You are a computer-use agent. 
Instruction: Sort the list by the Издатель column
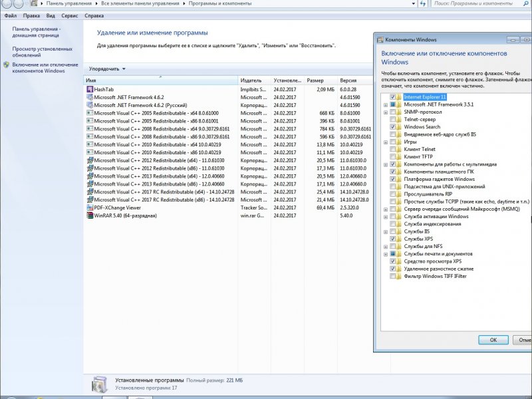pyautogui.click(x=254, y=80)
